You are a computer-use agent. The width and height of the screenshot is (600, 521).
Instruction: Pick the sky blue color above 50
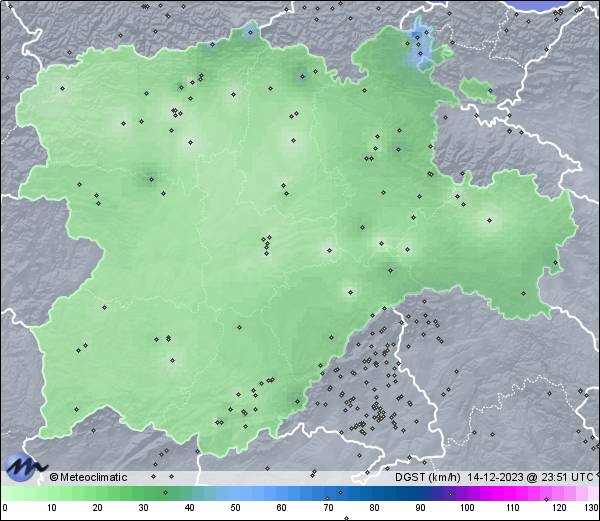tap(235, 493)
